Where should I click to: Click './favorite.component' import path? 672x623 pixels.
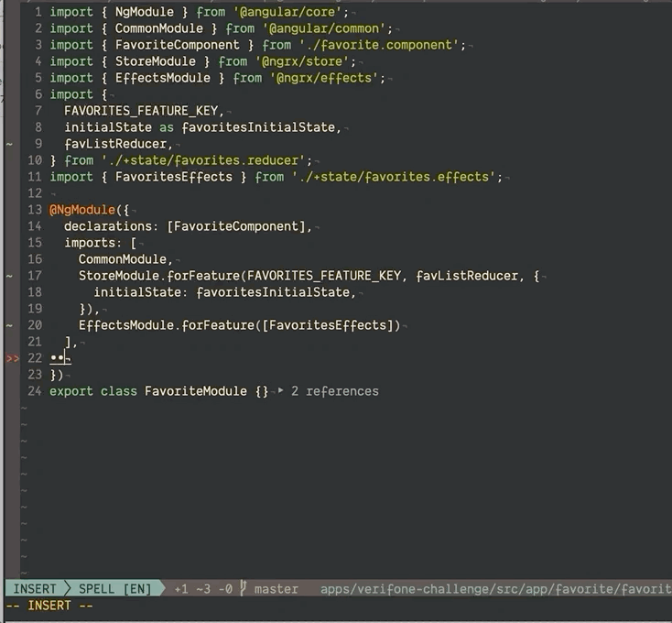379,45
